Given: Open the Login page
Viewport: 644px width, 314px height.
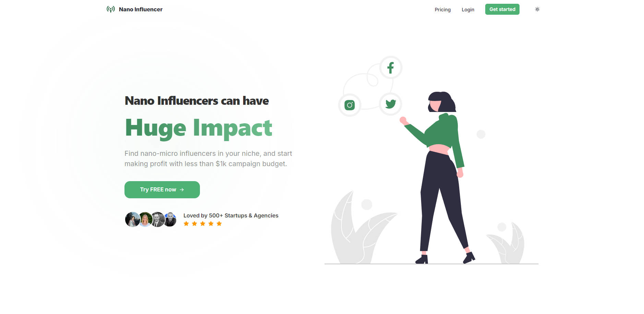Looking at the screenshot, I should pos(468,10).
